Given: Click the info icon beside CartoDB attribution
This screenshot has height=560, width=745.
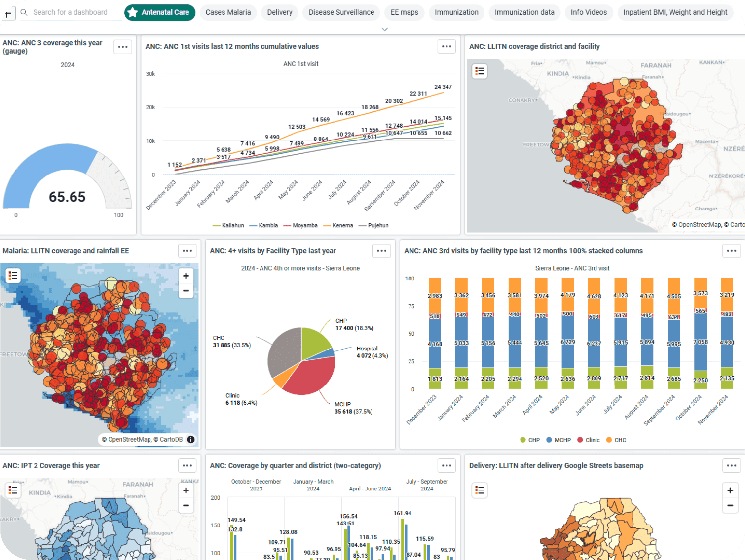Looking at the screenshot, I should tap(191, 439).
